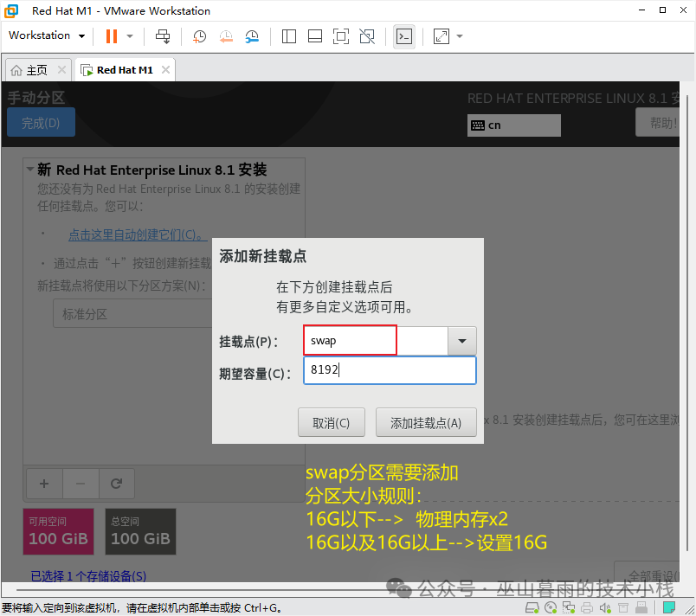Expand the stretch guest dropdown arrow
The width and height of the screenshot is (696, 616).
click(x=460, y=36)
